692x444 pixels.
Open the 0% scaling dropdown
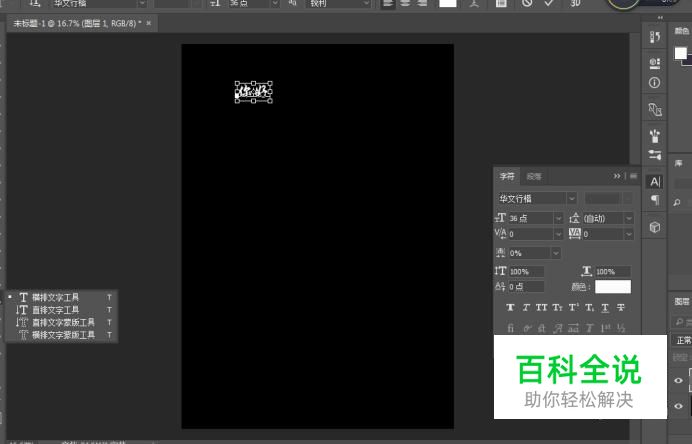[556, 253]
